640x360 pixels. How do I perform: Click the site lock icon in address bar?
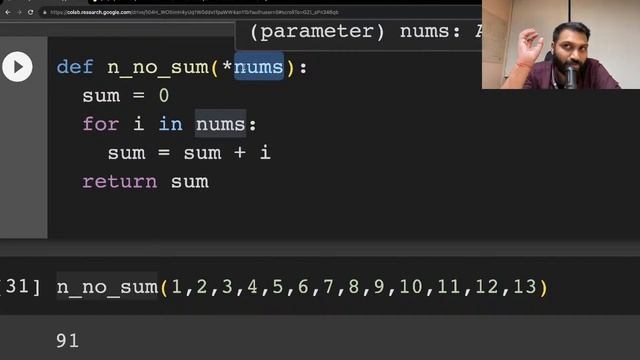44,12
